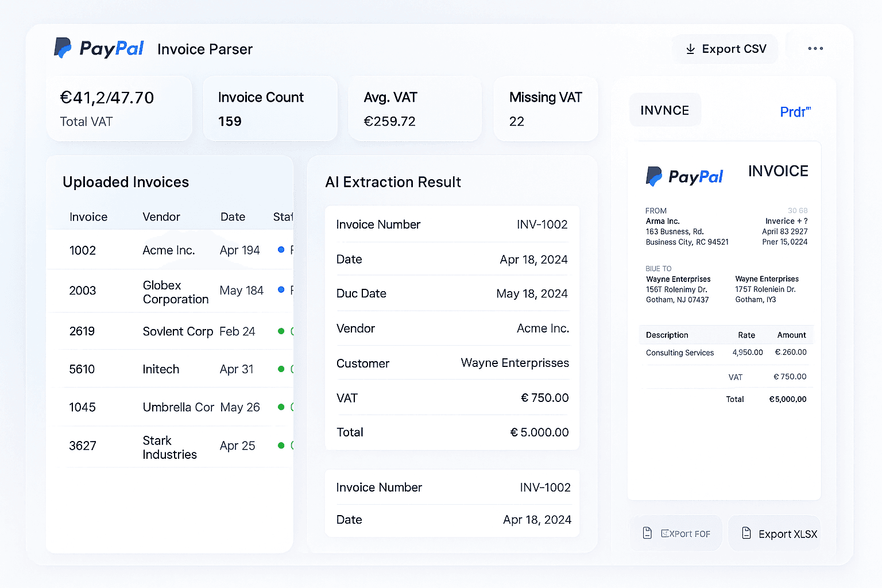Sort by the Invoice column header
Image resolution: width=882 pixels, height=588 pixels.
point(88,216)
